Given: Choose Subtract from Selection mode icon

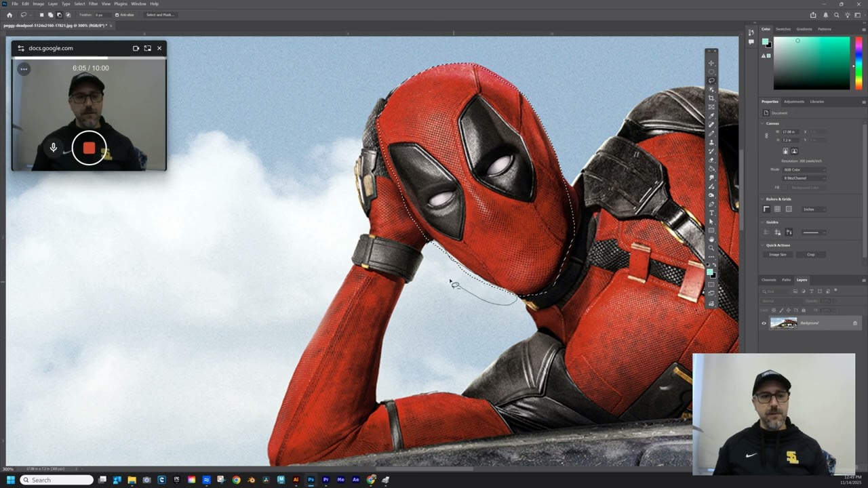Looking at the screenshot, I should coord(59,14).
